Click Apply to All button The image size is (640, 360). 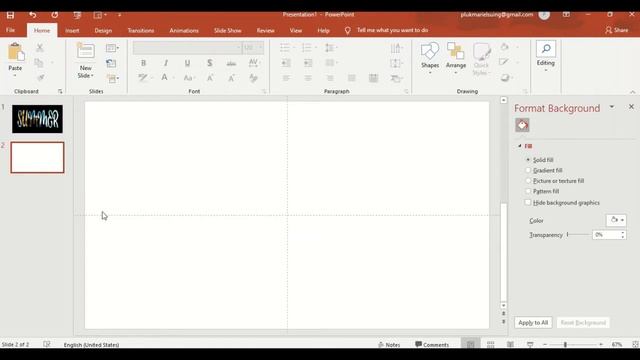click(x=533, y=322)
